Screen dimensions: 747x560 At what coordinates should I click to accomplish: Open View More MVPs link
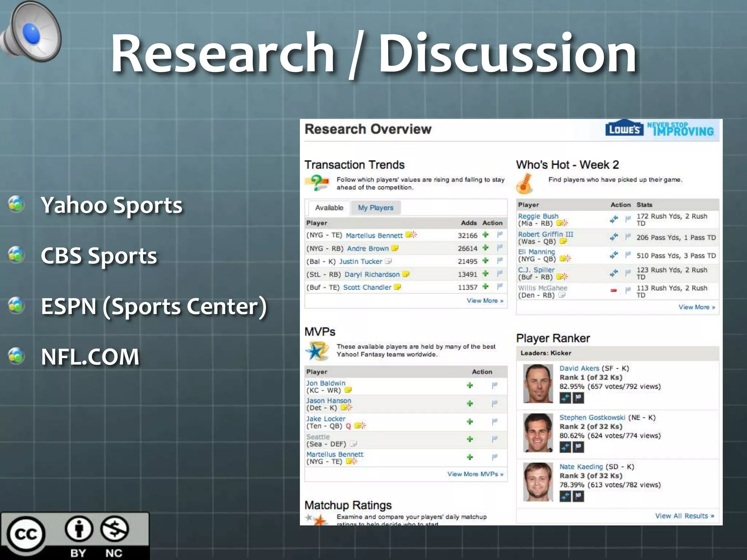coord(475,474)
